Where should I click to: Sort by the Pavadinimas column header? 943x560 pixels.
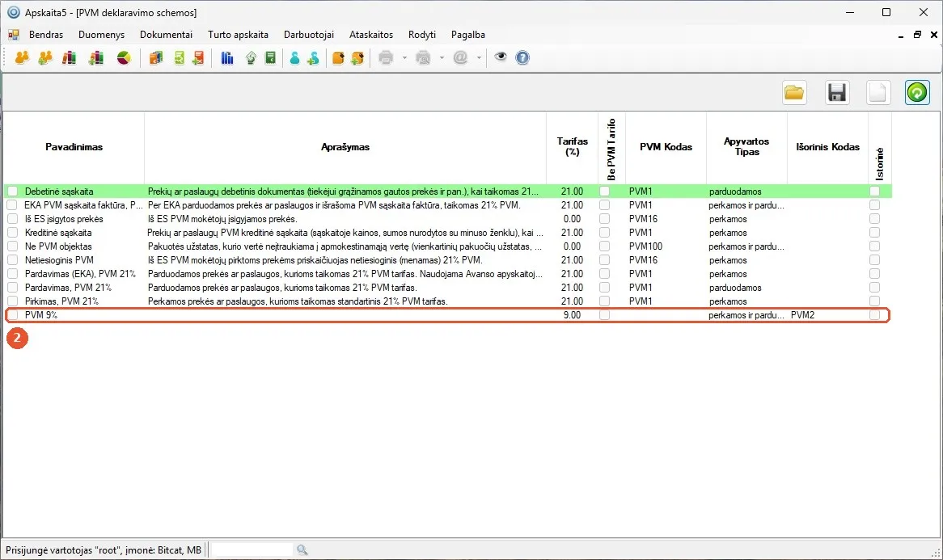coord(74,147)
